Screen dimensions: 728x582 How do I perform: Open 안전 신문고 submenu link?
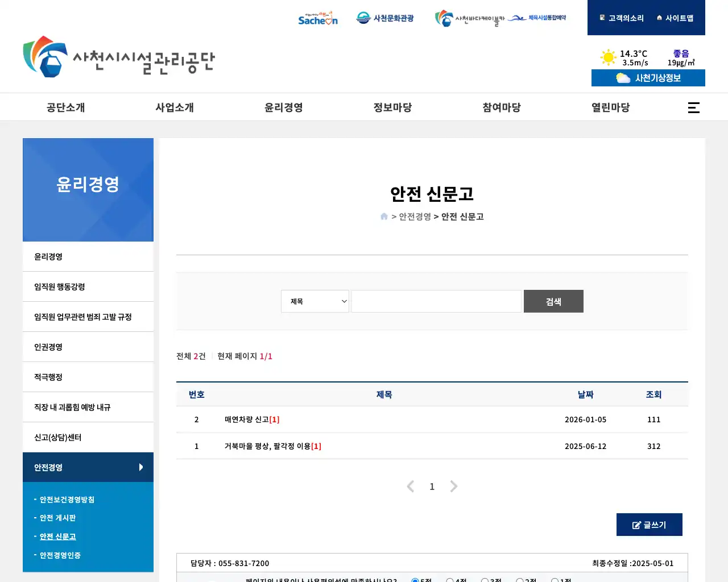pyautogui.click(x=57, y=537)
